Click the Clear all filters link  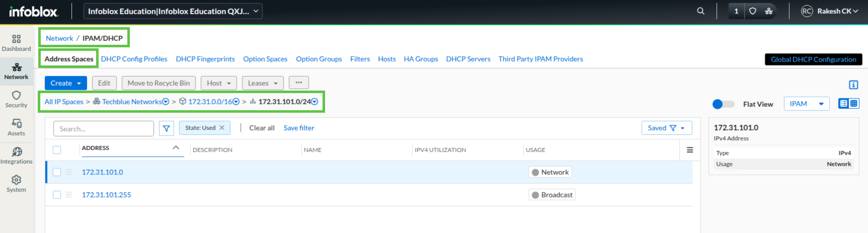coord(262,128)
